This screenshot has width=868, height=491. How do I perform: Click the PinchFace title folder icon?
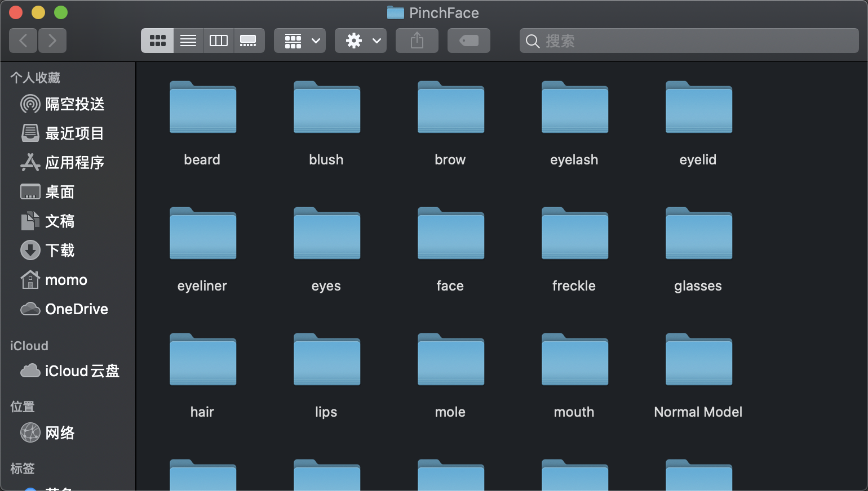(396, 12)
